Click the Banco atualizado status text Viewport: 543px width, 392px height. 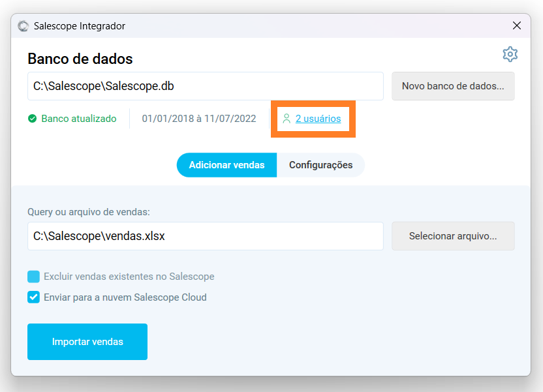pos(78,119)
